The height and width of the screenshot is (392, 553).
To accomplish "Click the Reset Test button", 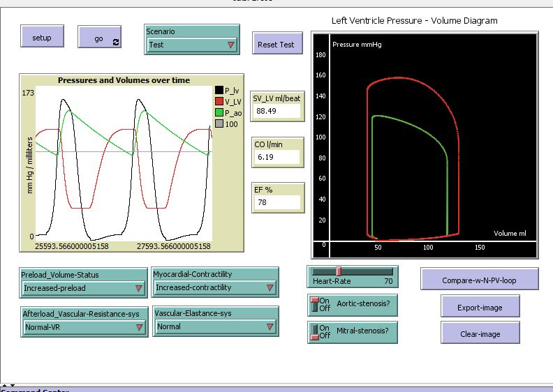I will tap(276, 44).
